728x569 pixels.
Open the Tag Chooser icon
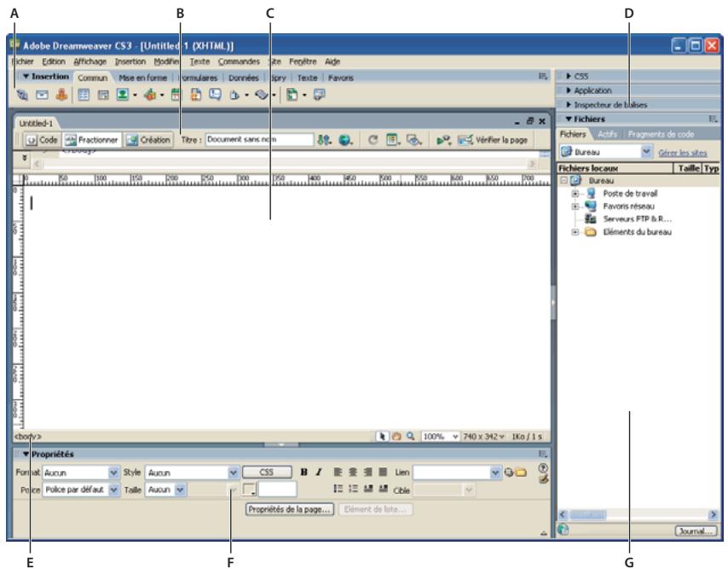click(320, 95)
